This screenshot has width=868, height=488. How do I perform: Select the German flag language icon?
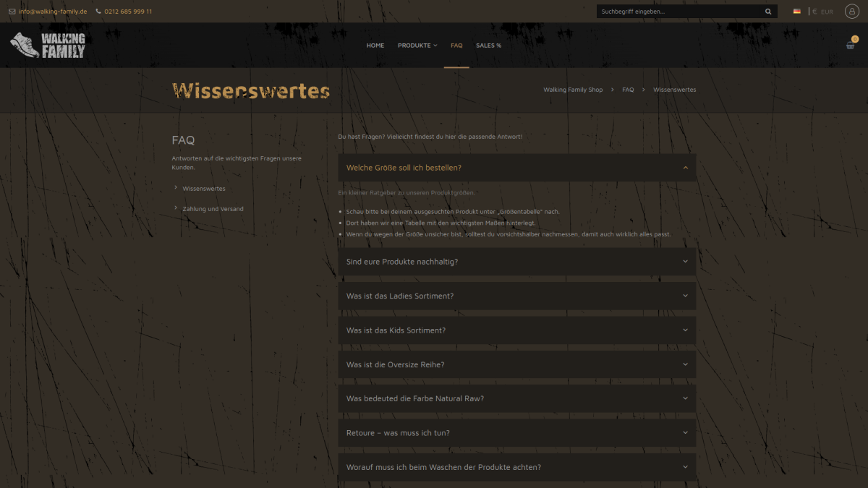click(797, 12)
